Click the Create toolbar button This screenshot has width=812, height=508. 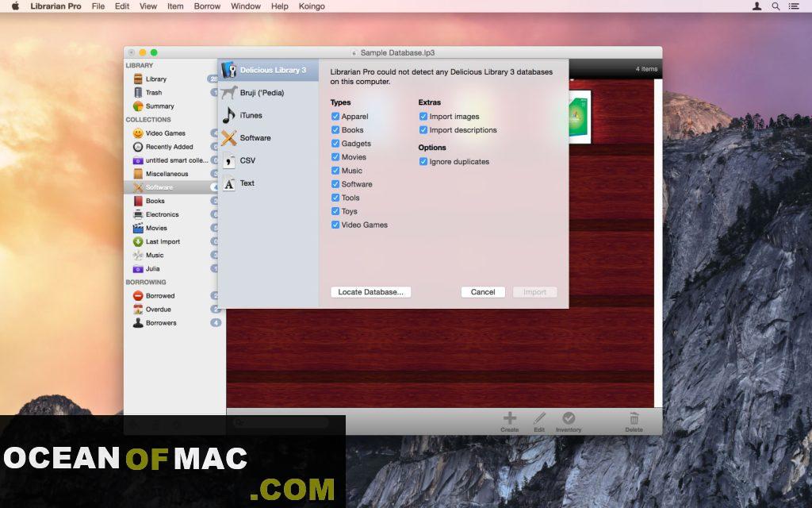point(510,422)
